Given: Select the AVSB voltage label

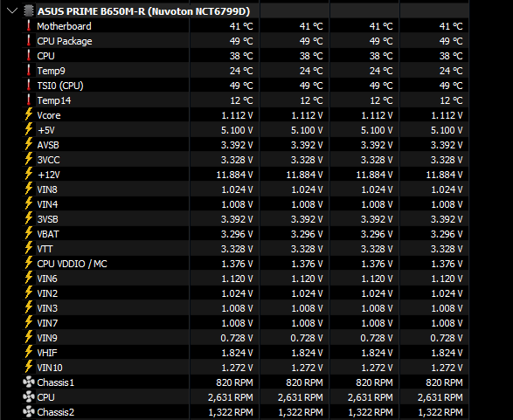Looking at the screenshot, I should [48, 145].
